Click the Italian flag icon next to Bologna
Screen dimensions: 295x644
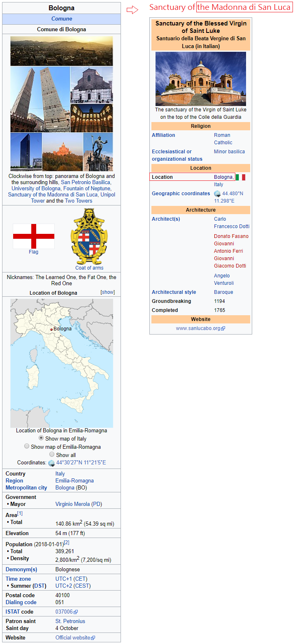[x=241, y=177]
